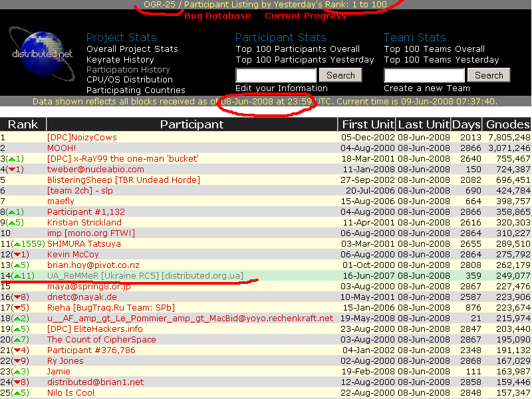
Task: Go to Keyrate History
Action: [x=120, y=60]
